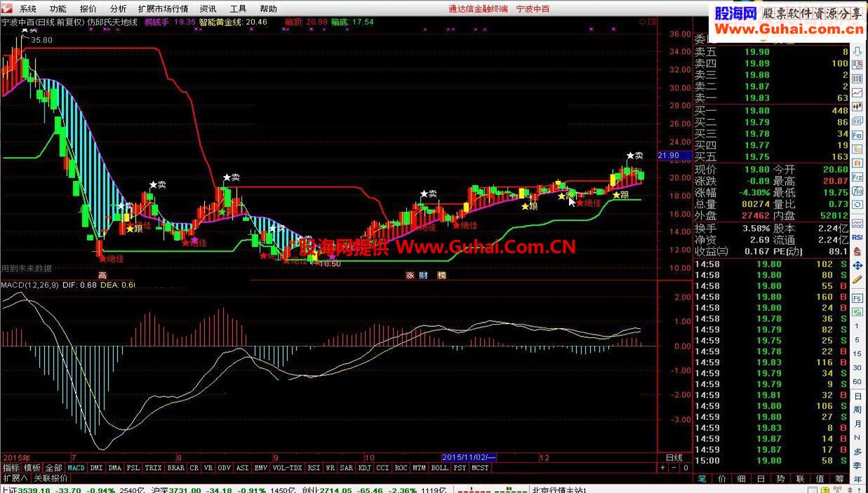Switch to daily (日) period
The height and width of the screenshot is (493, 868).
coord(857,396)
